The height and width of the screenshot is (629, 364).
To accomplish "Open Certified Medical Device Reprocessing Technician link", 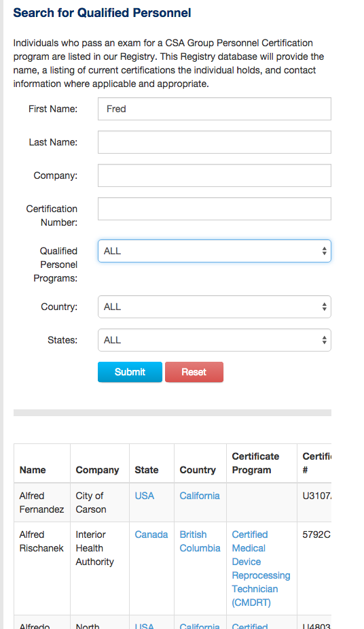I will tap(261, 568).
